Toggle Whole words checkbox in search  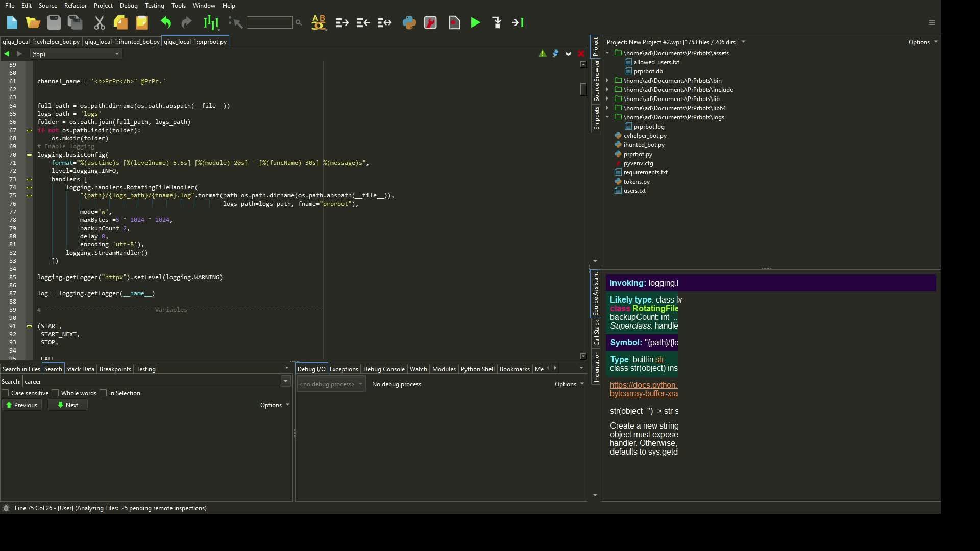(55, 393)
